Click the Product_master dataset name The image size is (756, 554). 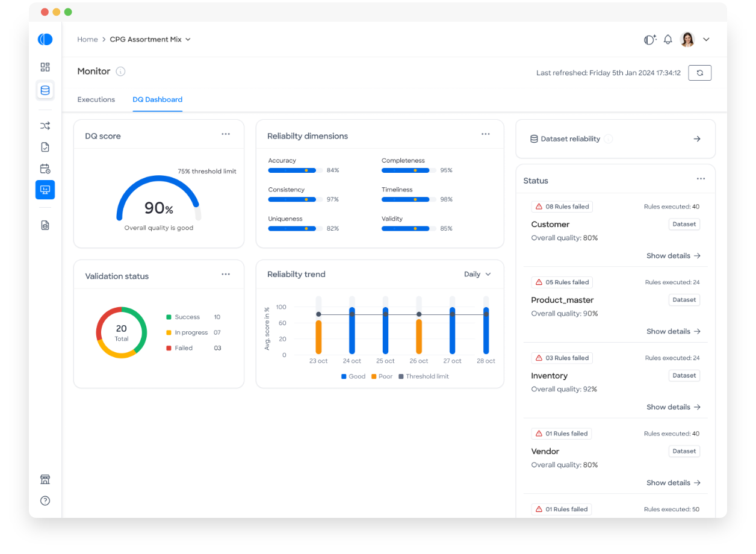(562, 300)
